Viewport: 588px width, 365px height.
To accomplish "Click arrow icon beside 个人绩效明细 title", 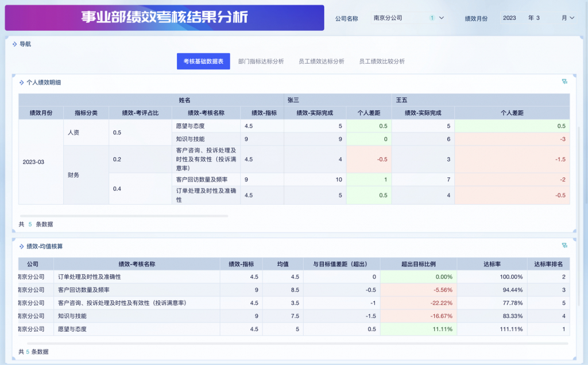I will point(21,83).
